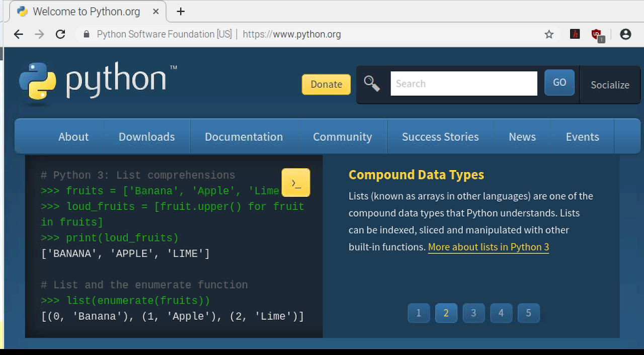Open 'More about lists in Python 3' link
The height and width of the screenshot is (355, 644).
point(489,247)
